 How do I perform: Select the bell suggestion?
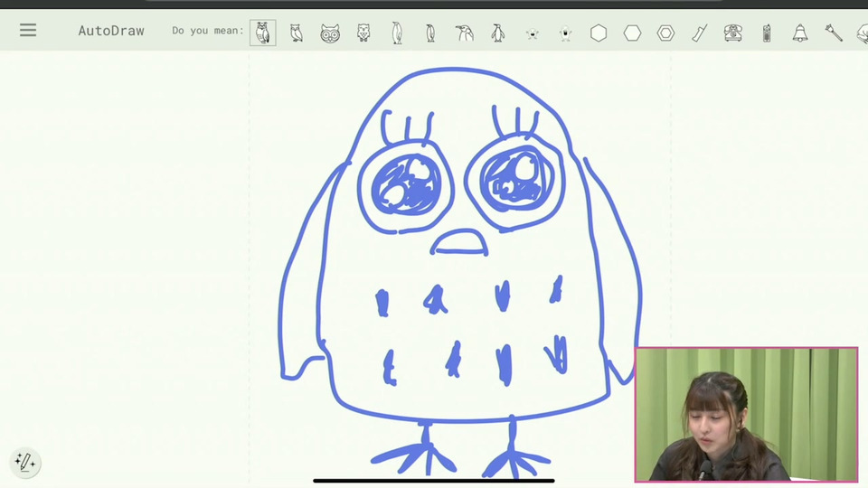click(x=800, y=33)
